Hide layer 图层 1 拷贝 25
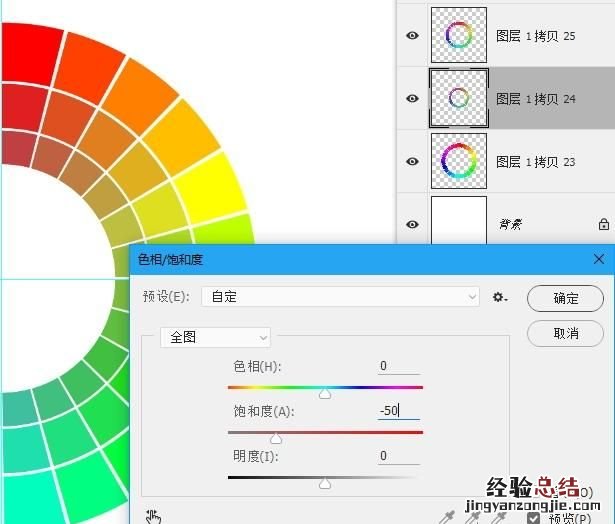The height and width of the screenshot is (524, 615). click(x=412, y=36)
